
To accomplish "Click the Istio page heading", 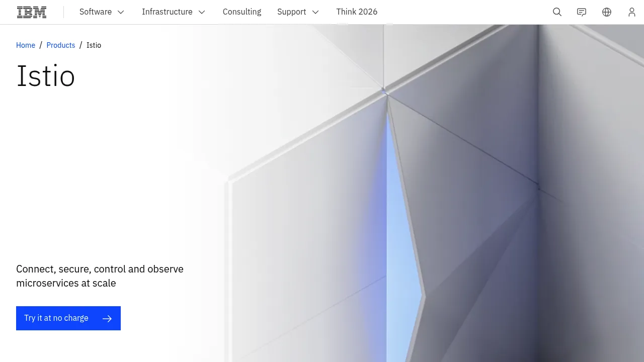I will pos(46,76).
